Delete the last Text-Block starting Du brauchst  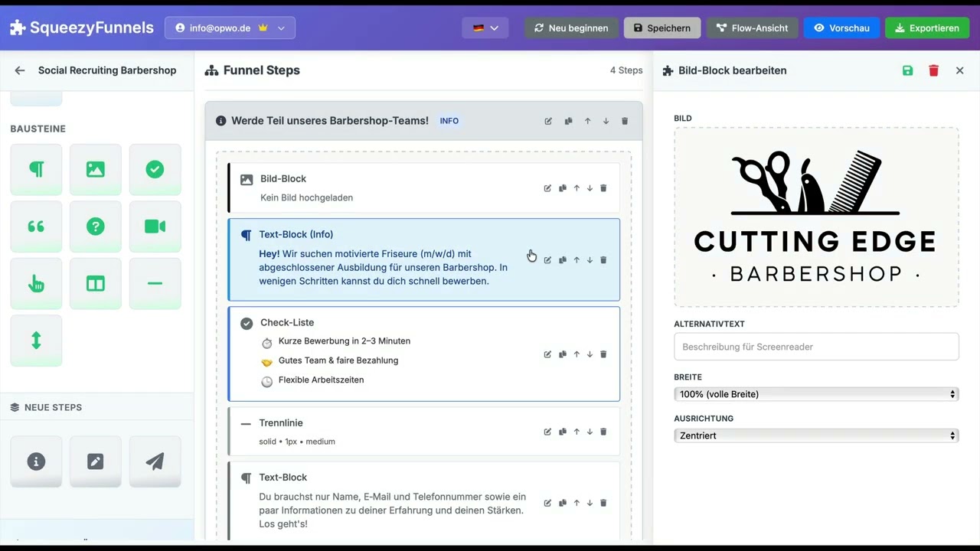pyautogui.click(x=603, y=503)
